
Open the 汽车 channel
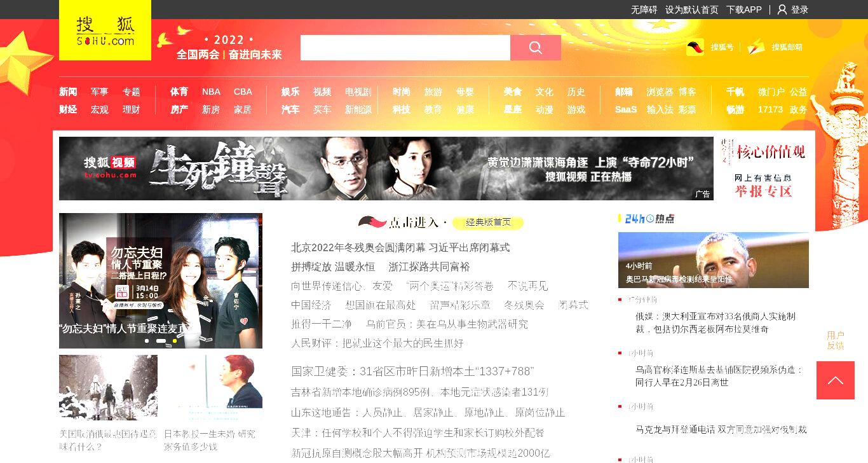tap(290, 109)
